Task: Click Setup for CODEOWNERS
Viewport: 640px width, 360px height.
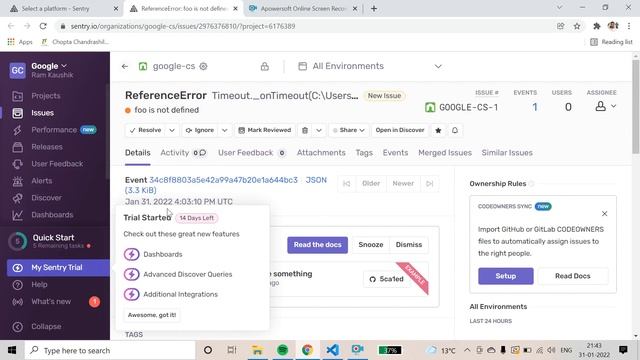Action: (x=506, y=276)
